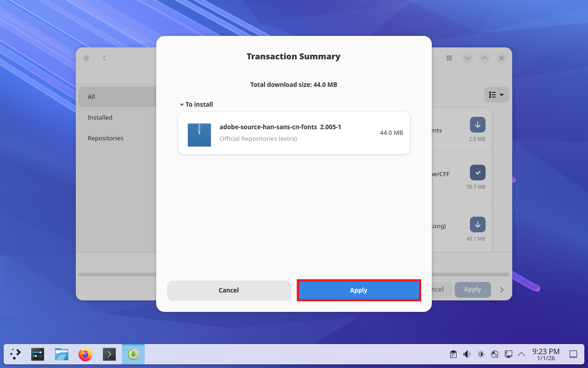Image resolution: width=588 pixels, height=368 pixels.
Task: Collapse the To install section
Action: tap(182, 105)
